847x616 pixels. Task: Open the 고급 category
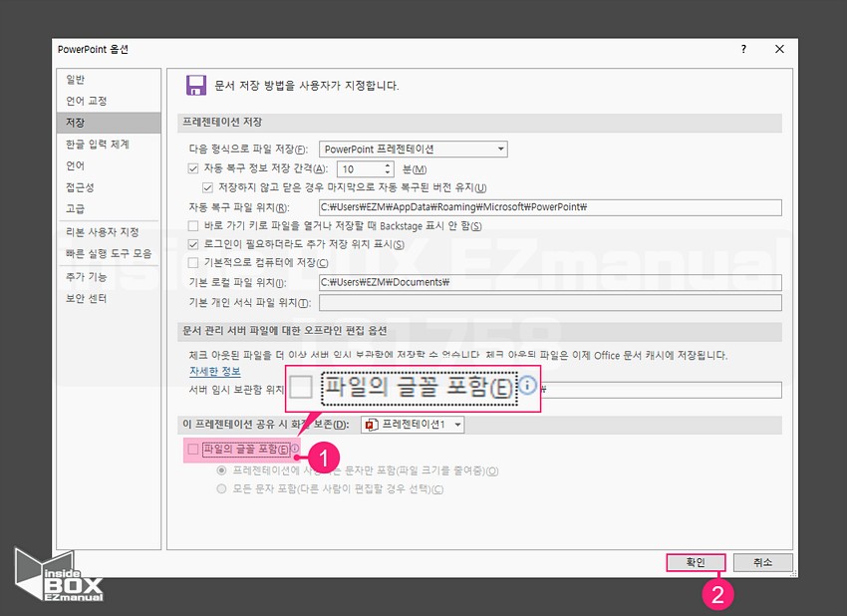click(x=109, y=208)
